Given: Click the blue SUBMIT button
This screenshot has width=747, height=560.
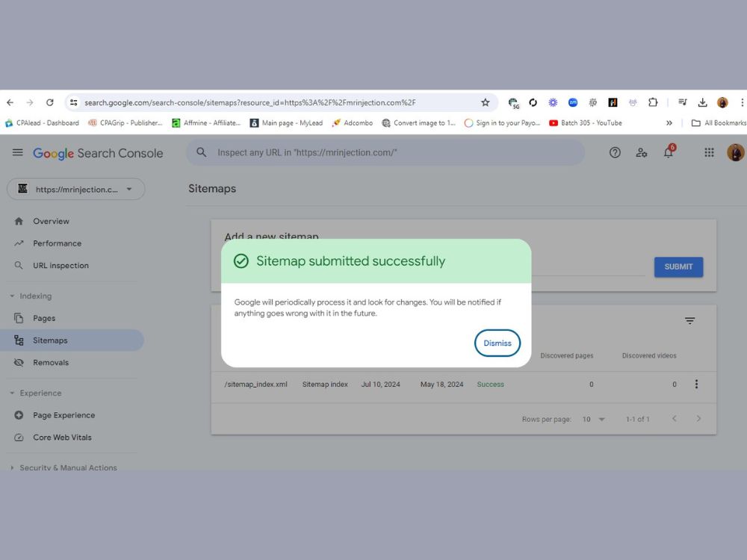Looking at the screenshot, I should pos(678,267).
